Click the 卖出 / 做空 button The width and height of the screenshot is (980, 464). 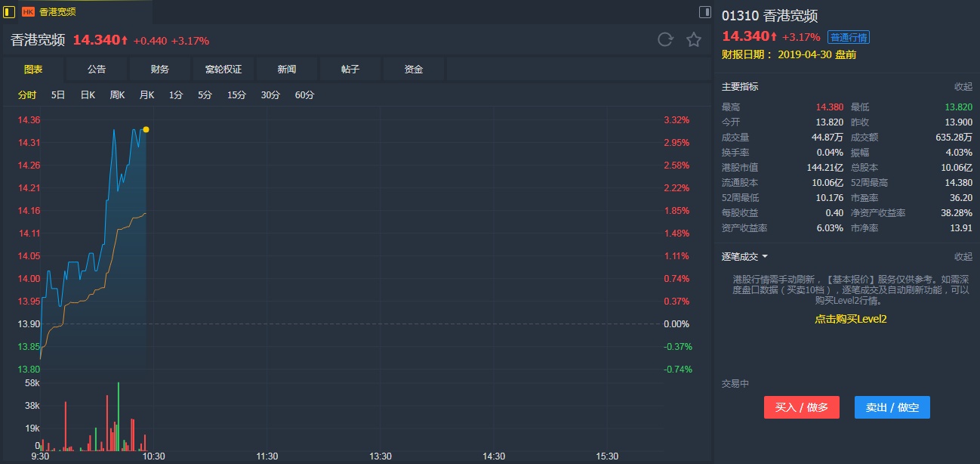[892, 407]
